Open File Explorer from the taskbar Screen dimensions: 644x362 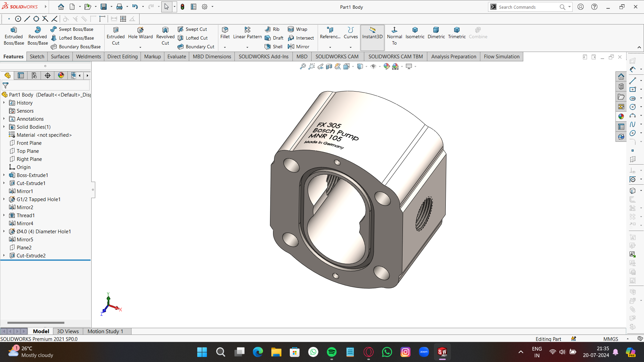tap(276, 352)
